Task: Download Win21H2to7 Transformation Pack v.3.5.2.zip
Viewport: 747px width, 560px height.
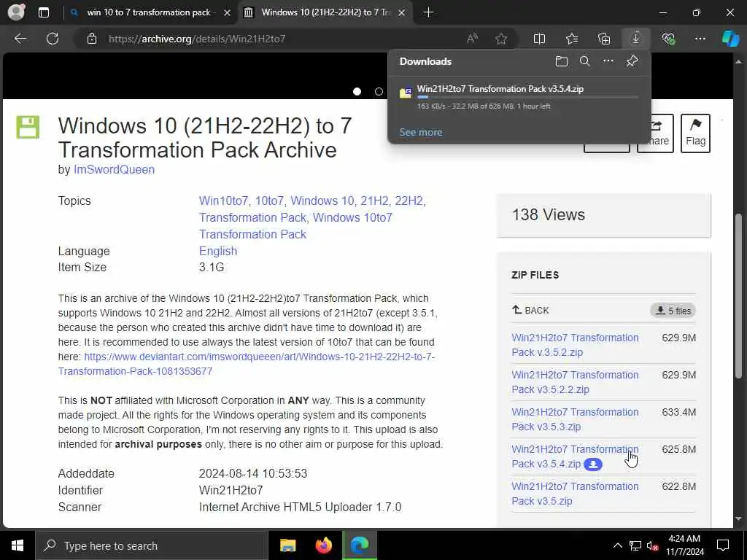Action: (575, 345)
